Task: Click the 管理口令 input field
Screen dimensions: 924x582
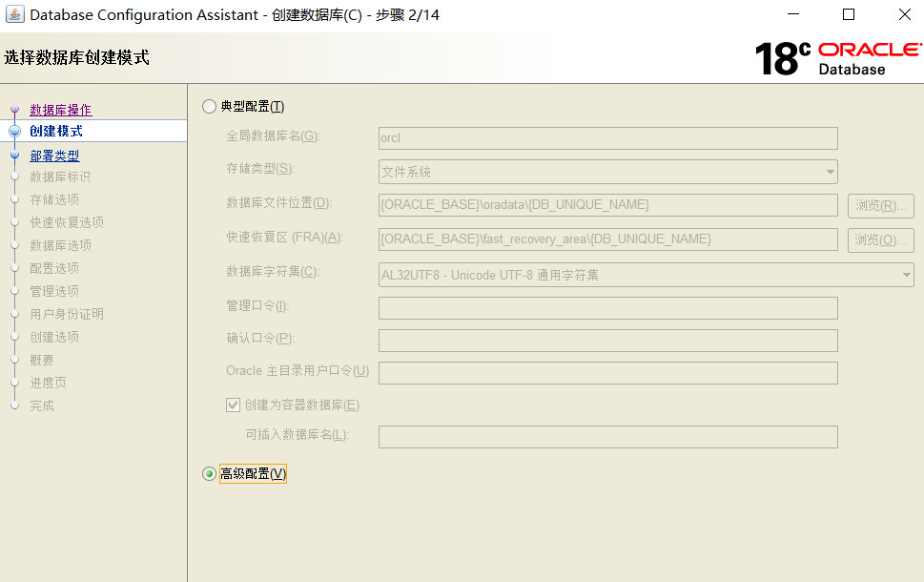Action: click(608, 308)
